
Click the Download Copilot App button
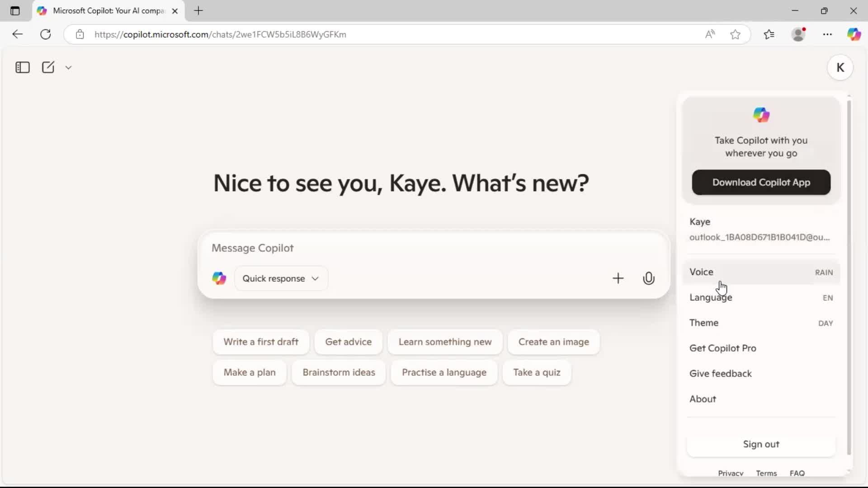(761, 183)
